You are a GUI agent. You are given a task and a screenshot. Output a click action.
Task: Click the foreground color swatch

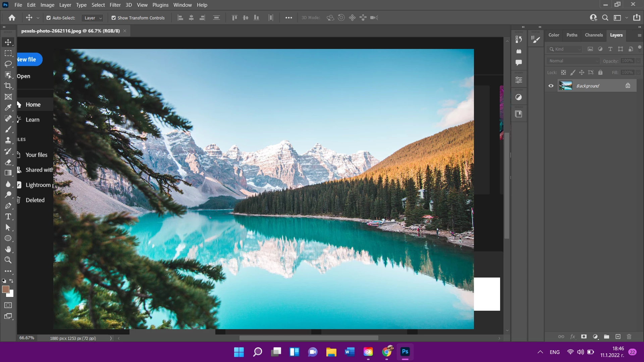(5, 289)
